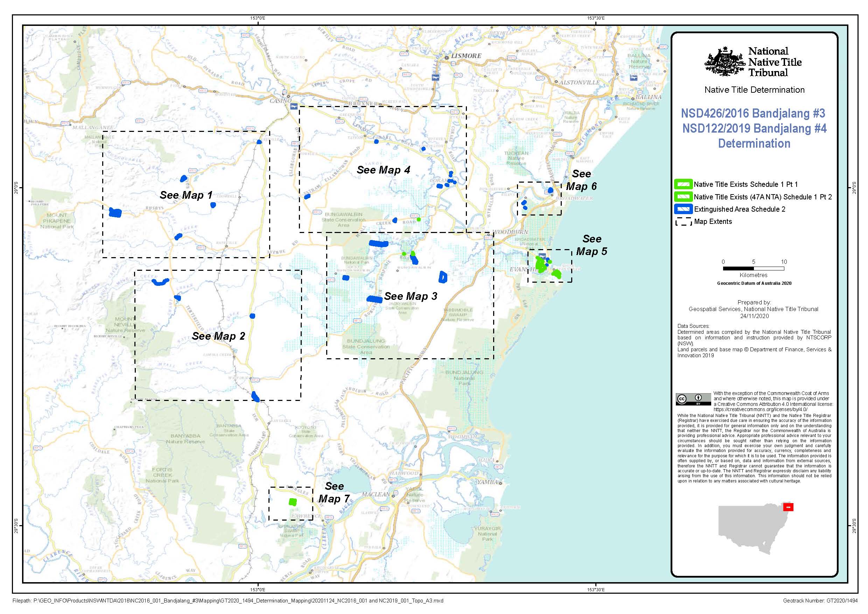Click the blue Extinguished Area Schedule 2 swatch
868x614 pixels.
683,209
